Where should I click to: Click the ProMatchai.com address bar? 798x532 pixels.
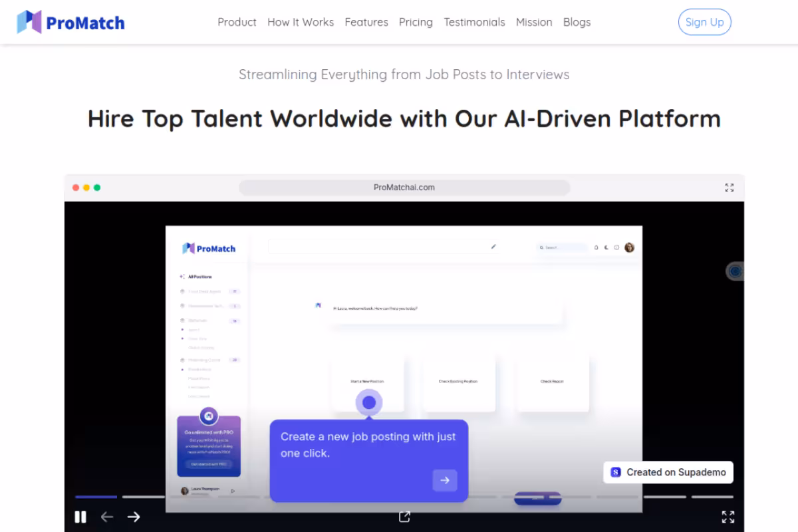[x=404, y=188]
